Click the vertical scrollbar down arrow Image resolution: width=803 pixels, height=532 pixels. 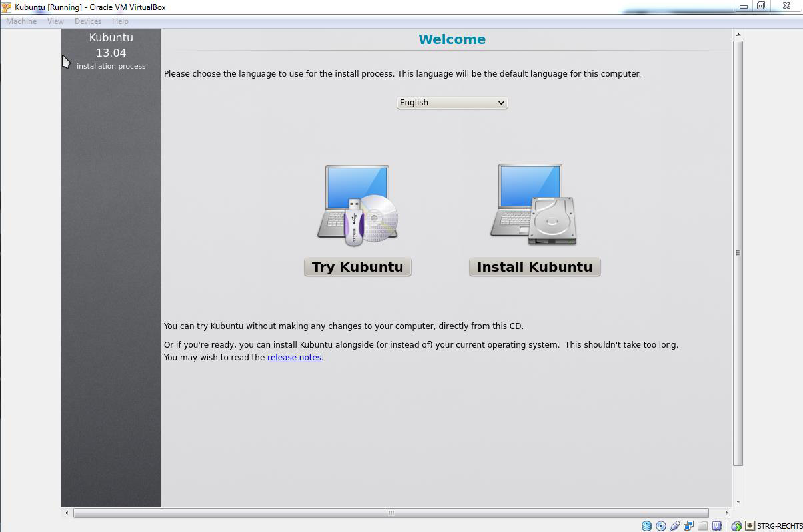coord(738,502)
